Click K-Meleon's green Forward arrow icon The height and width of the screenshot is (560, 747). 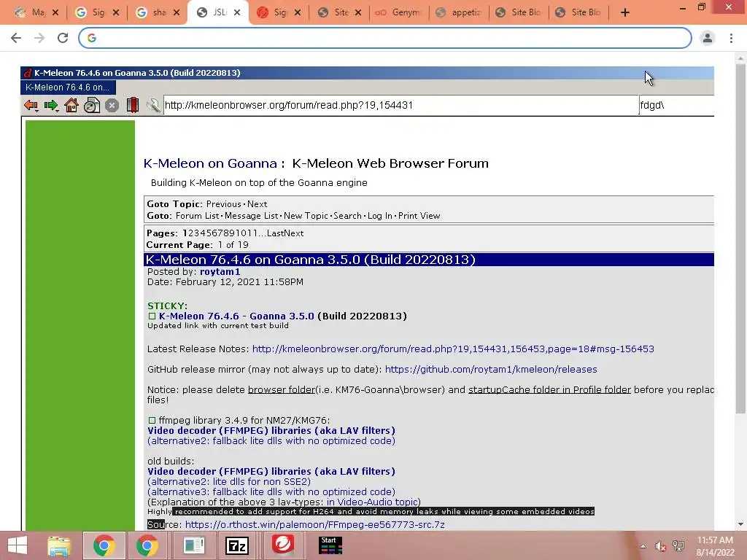click(51, 105)
